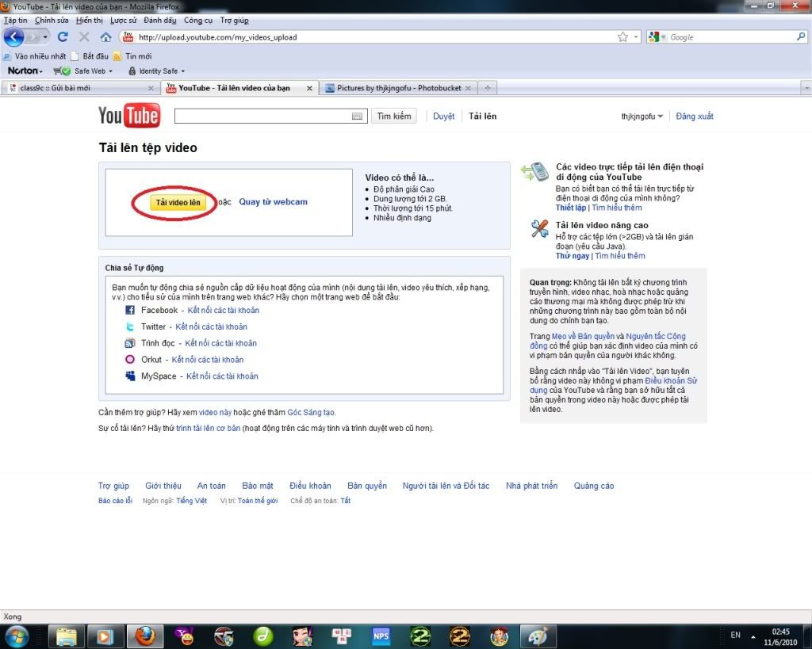The image size is (812, 649).
Task: Switch to Firefox in the taskbar
Action: pyautogui.click(x=145, y=636)
